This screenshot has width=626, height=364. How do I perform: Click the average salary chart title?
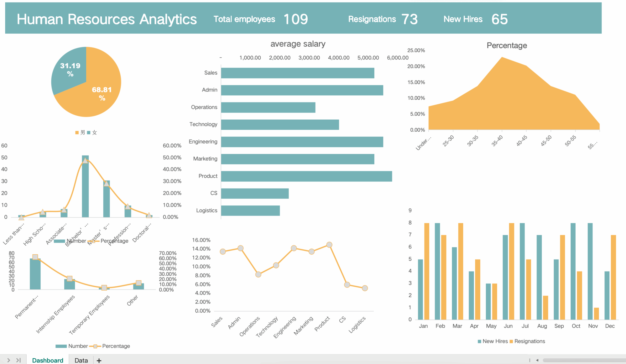click(x=298, y=44)
